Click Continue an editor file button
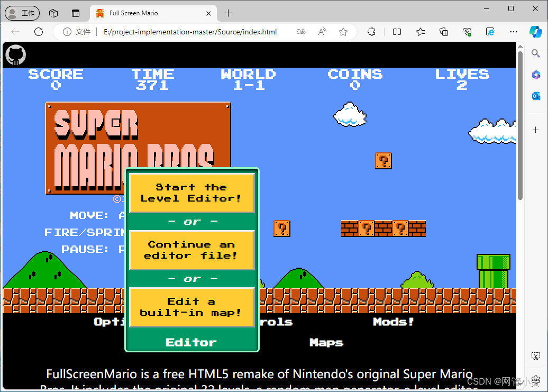 pos(192,250)
